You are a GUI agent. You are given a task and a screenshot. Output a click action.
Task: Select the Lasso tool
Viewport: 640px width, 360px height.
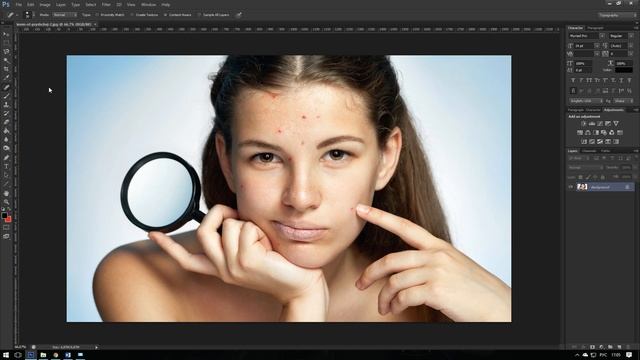point(6,52)
